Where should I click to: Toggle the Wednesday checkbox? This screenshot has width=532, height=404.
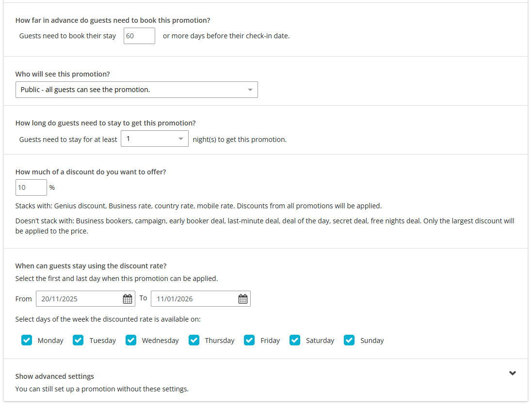pyautogui.click(x=131, y=341)
